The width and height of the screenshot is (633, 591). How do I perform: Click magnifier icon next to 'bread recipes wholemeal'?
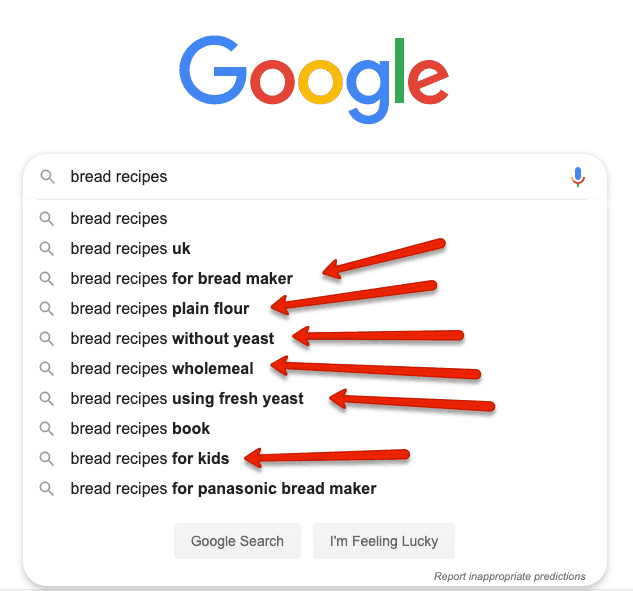click(46, 369)
